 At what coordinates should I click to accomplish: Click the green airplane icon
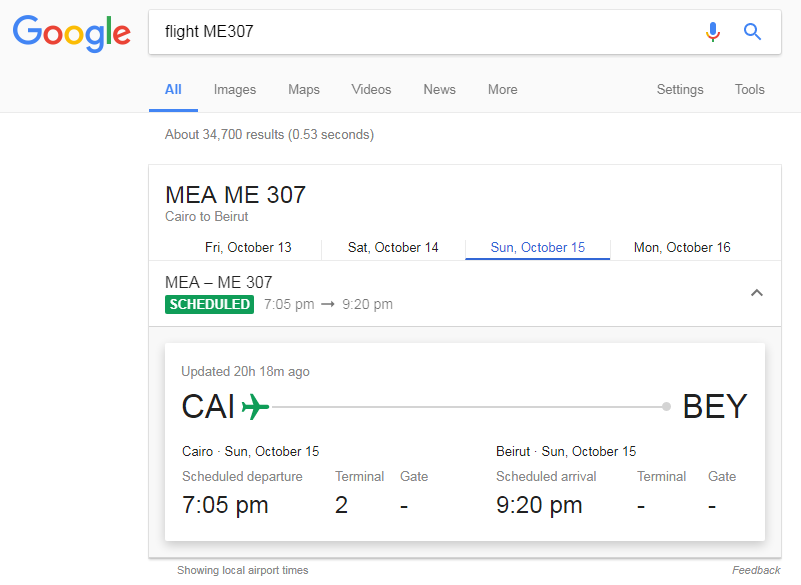point(256,407)
